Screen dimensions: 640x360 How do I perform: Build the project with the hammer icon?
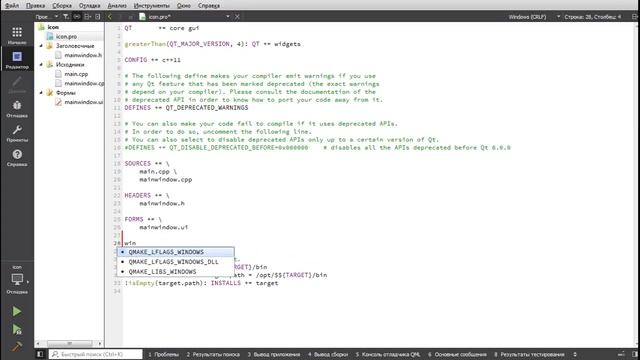pyautogui.click(x=17, y=346)
